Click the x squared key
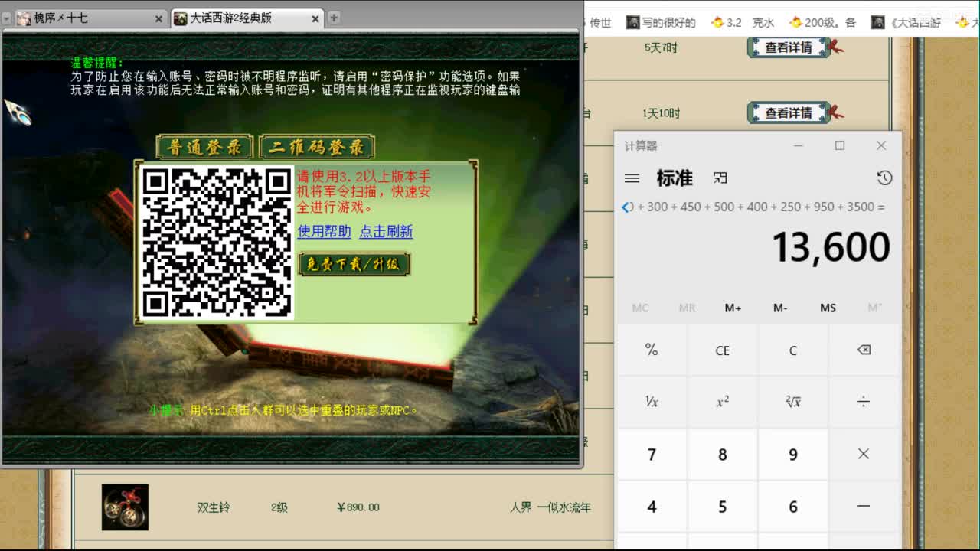 (722, 402)
